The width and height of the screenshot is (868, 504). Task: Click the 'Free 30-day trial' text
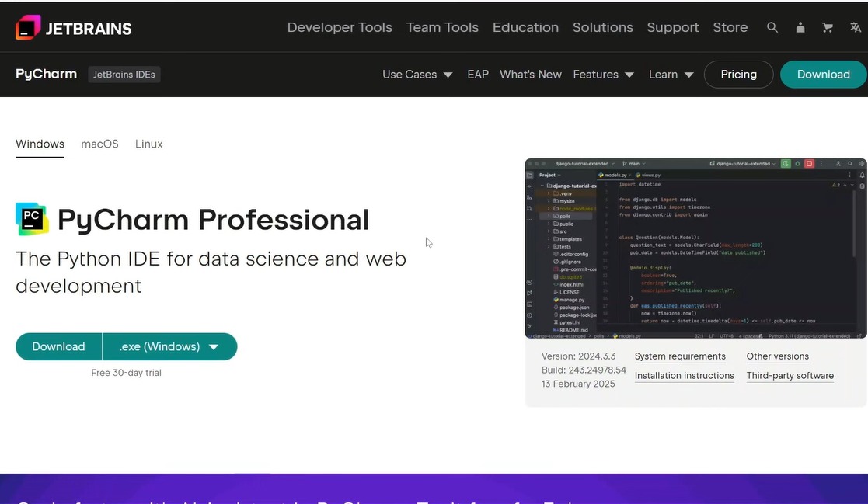point(126,373)
